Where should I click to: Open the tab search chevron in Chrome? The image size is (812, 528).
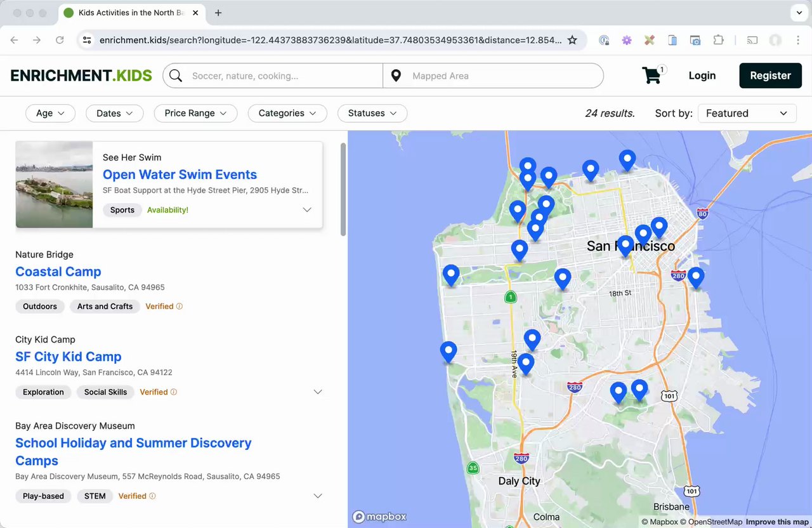(x=798, y=13)
